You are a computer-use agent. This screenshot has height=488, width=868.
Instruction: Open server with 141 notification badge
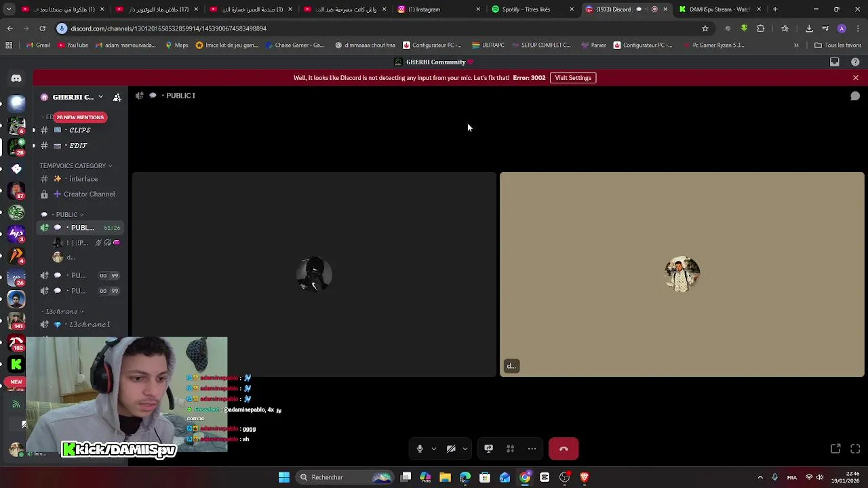16,321
